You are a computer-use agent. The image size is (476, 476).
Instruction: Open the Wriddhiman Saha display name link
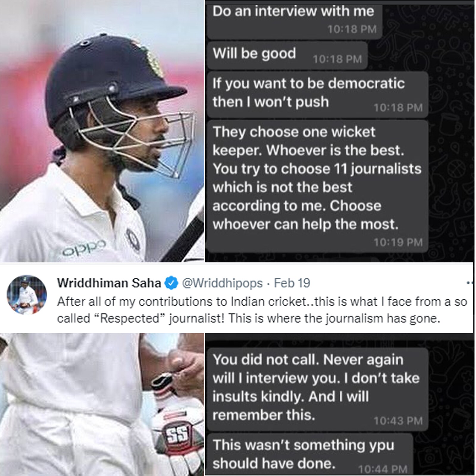(109, 283)
